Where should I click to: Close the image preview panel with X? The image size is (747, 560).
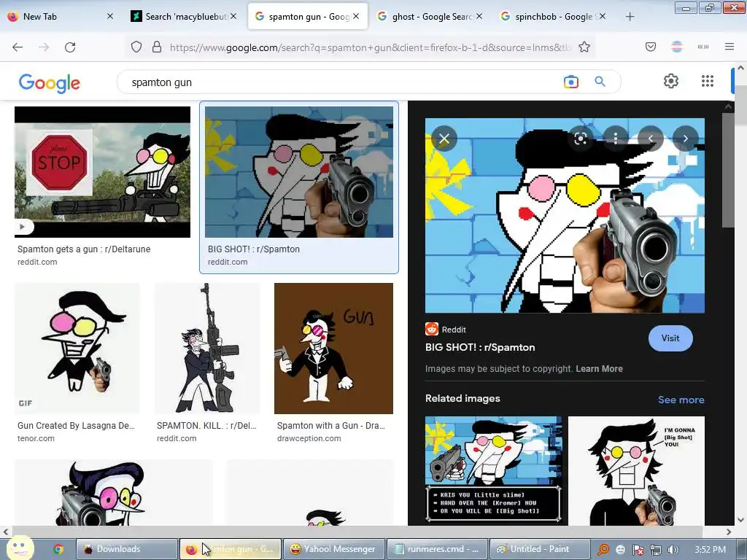[444, 139]
